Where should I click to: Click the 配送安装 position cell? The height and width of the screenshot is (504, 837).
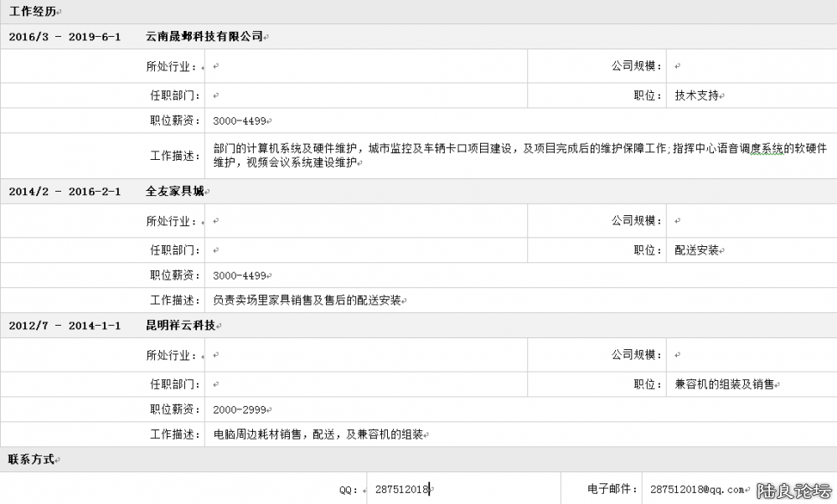tap(696, 250)
